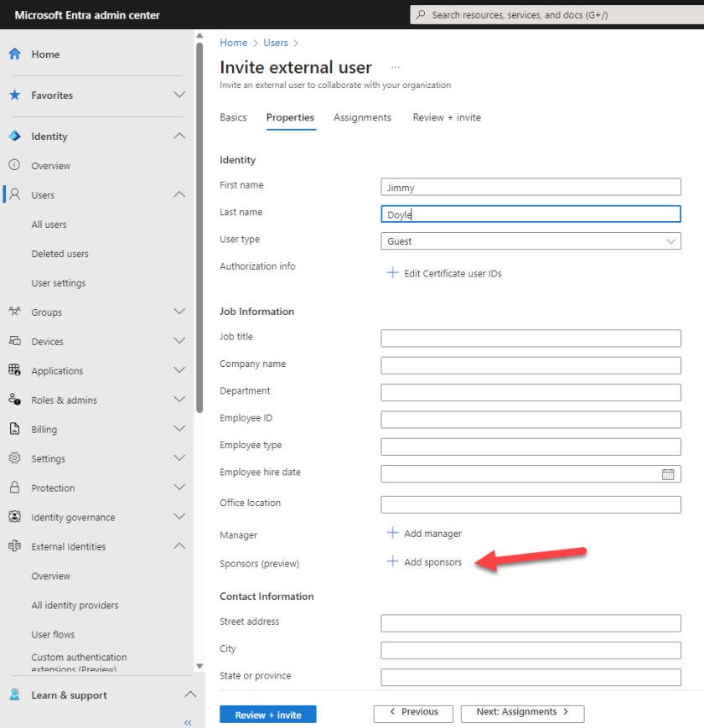The width and height of the screenshot is (704, 728).
Task: Collapse the External Identities chevron
Action: [179, 545]
